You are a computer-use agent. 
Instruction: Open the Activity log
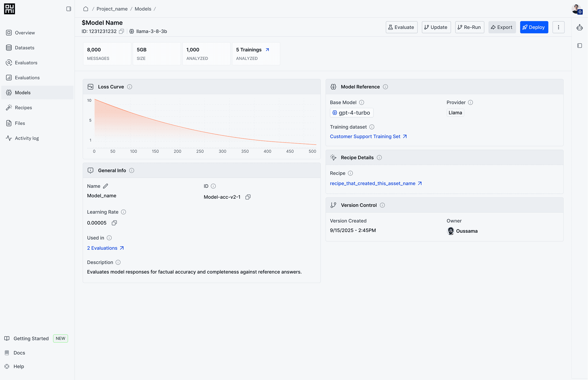[26, 138]
